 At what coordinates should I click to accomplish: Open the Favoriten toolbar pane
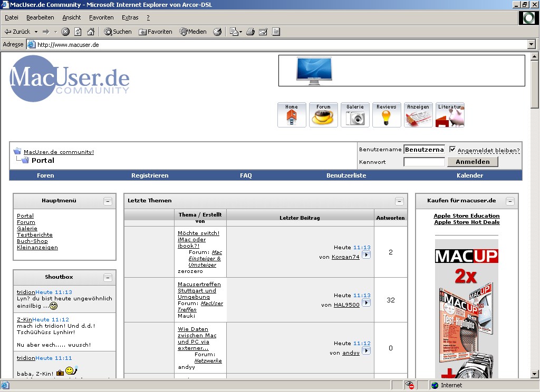[156, 32]
